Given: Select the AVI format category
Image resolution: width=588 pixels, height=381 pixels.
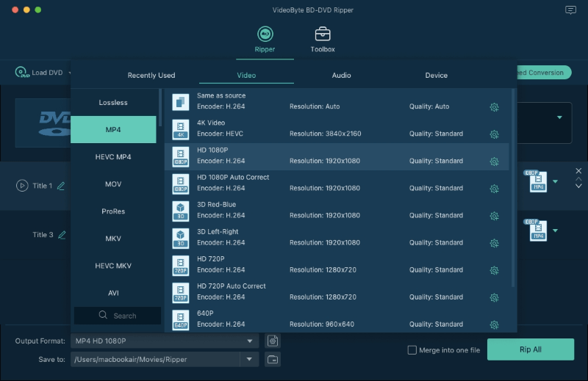Looking at the screenshot, I should click(113, 293).
